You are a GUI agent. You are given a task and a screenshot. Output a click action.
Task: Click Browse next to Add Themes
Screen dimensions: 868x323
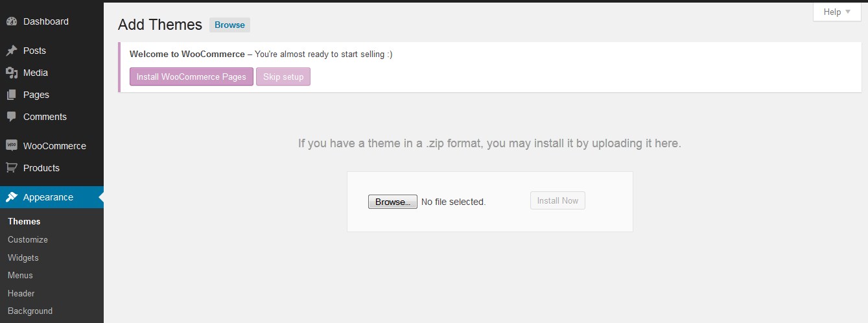[229, 25]
